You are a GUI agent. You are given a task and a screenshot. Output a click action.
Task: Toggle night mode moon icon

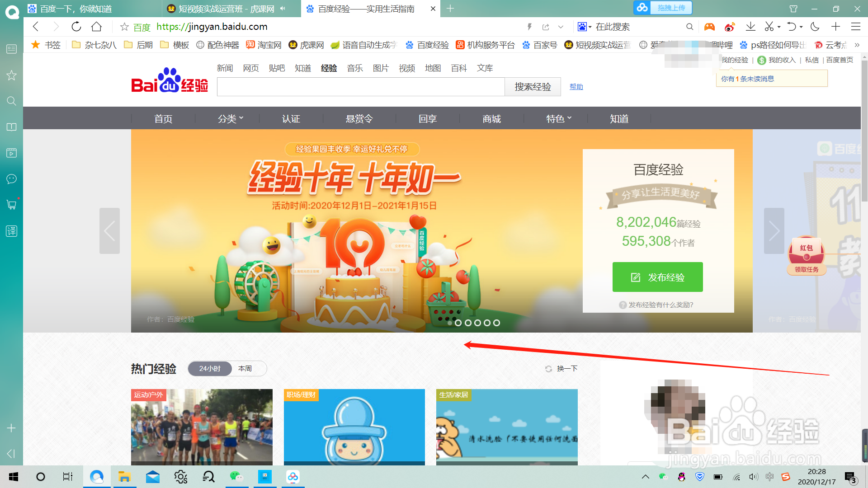[x=815, y=27]
